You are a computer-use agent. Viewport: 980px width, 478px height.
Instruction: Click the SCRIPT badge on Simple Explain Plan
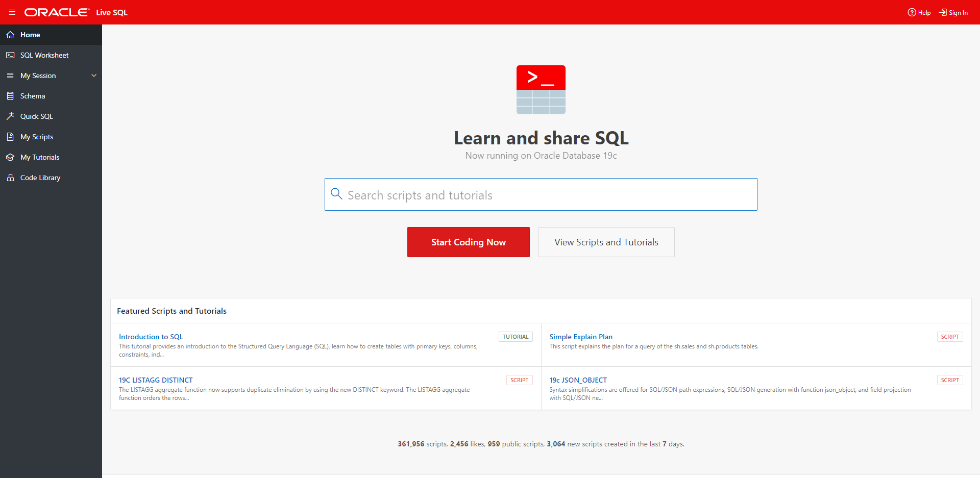tap(950, 337)
